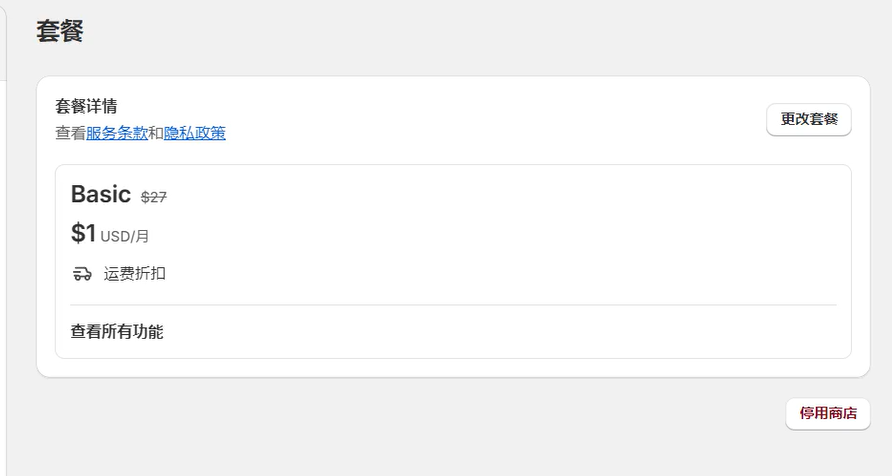Click the left sidebar panel edge
Viewport: 892px width, 476px height.
coord(3,40)
